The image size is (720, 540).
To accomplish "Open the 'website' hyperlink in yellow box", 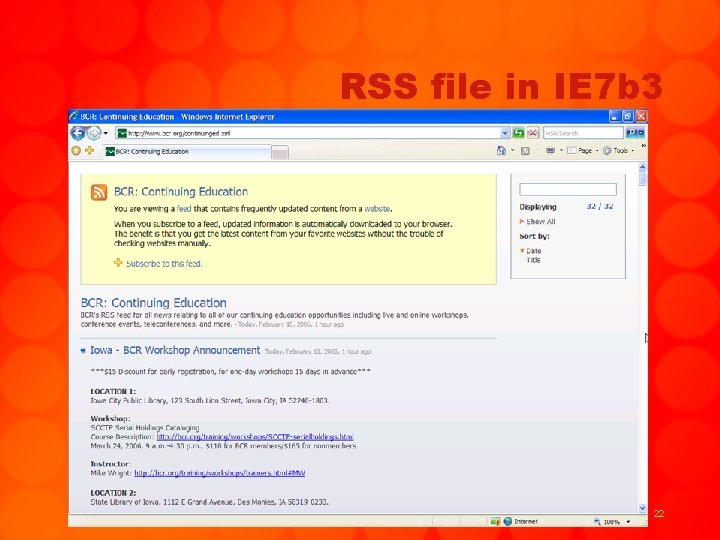I will tap(377, 208).
